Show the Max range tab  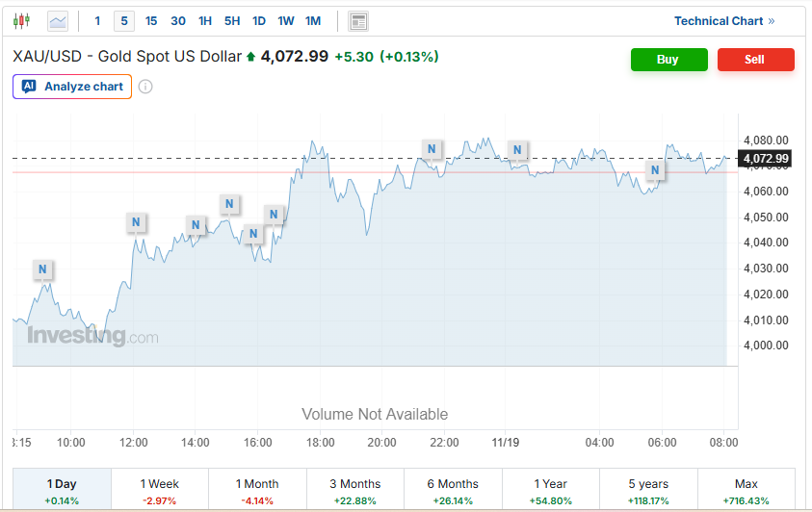(x=746, y=491)
